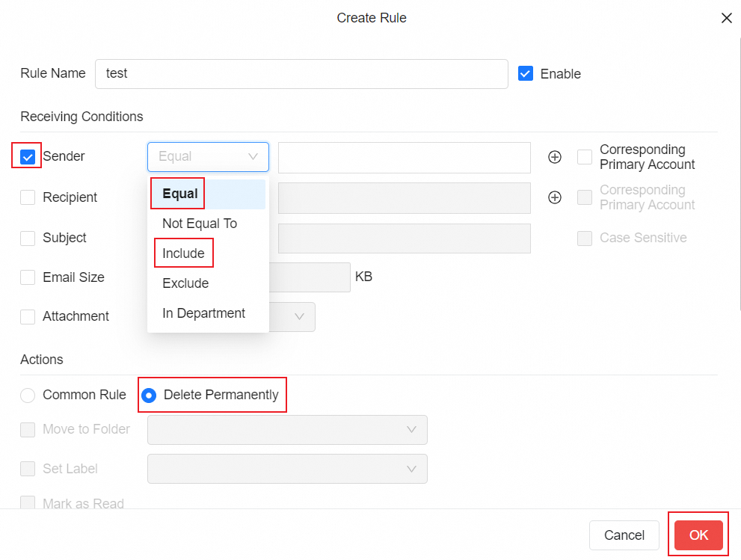Screen dimensions: 741x560
Task: Select Not Equal To option
Action: pyautogui.click(x=200, y=224)
